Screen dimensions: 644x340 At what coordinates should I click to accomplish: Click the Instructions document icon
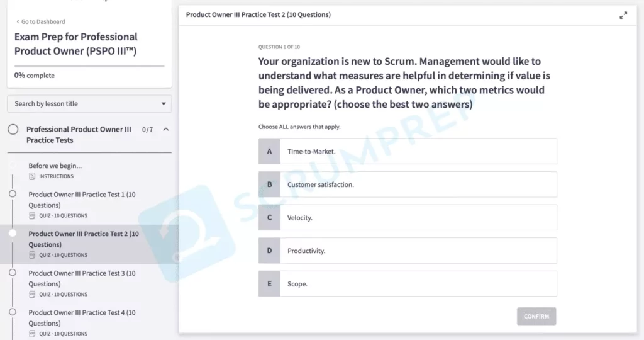[x=32, y=176]
